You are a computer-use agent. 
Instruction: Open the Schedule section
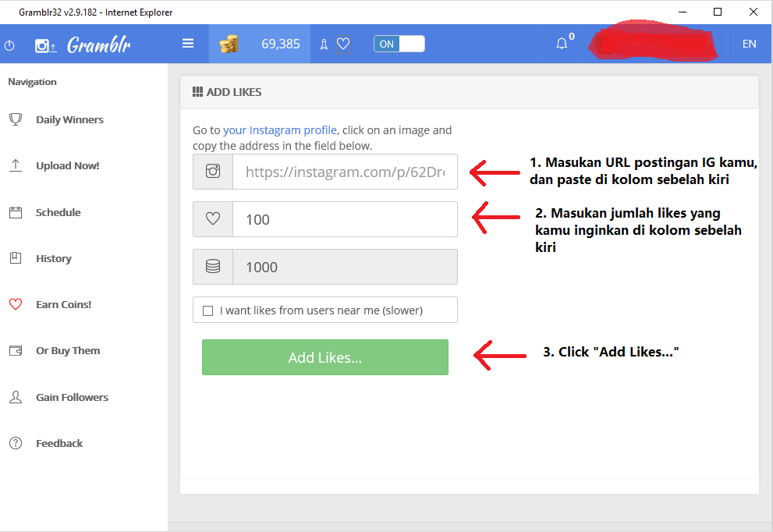coord(59,212)
